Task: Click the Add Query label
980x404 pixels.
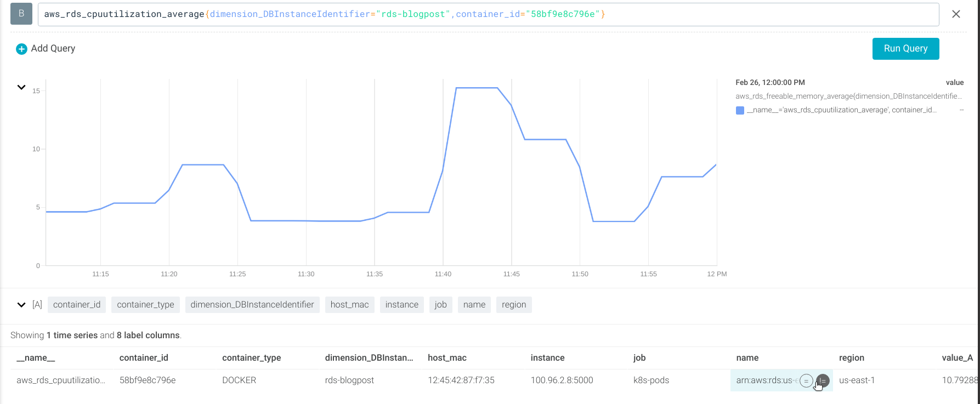Action: [53, 48]
